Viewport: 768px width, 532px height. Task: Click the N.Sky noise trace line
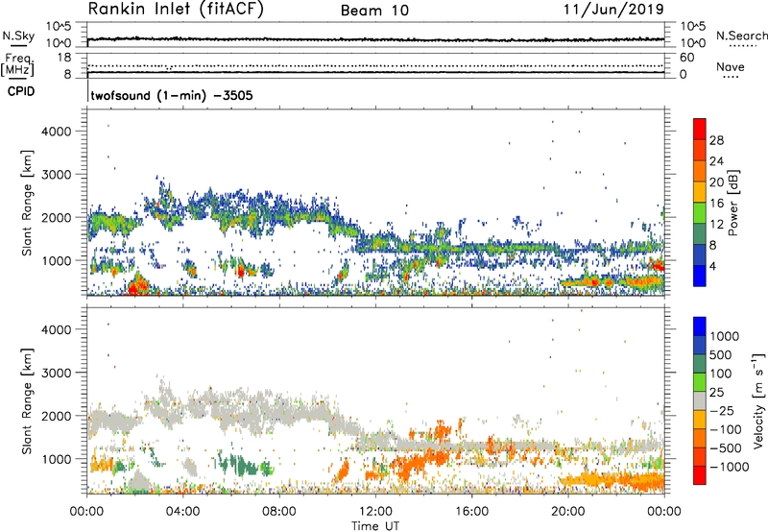[x=375, y=39]
